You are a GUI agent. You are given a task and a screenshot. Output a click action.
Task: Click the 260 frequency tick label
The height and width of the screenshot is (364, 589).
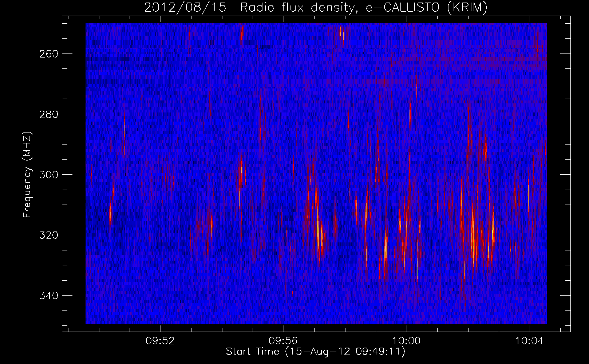(48, 54)
